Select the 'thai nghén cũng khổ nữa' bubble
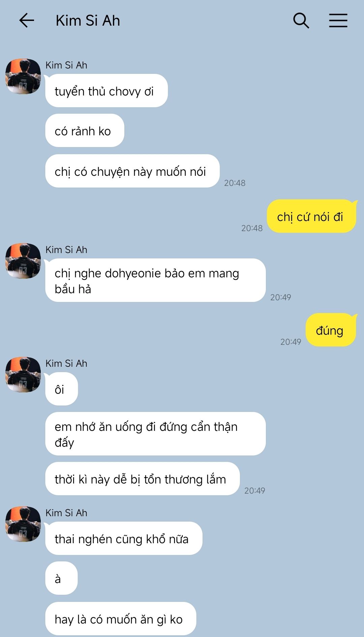This screenshot has height=637, width=364. point(124,538)
